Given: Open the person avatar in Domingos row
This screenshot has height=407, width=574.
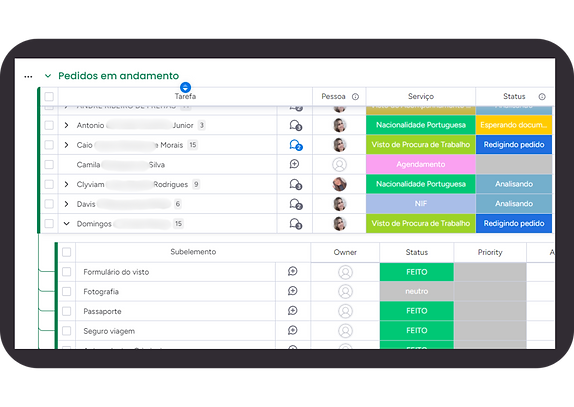Looking at the screenshot, I should click(x=340, y=224).
